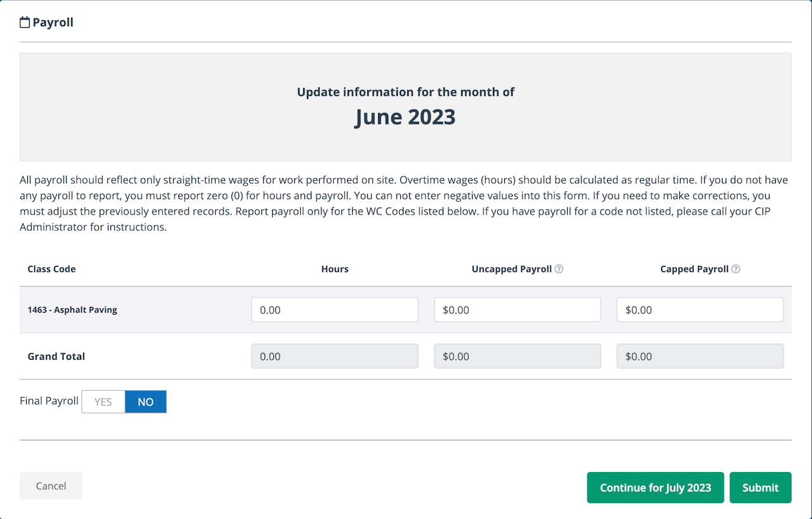
Task: Submit the payroll form
Action: click(x=760, y=487)
